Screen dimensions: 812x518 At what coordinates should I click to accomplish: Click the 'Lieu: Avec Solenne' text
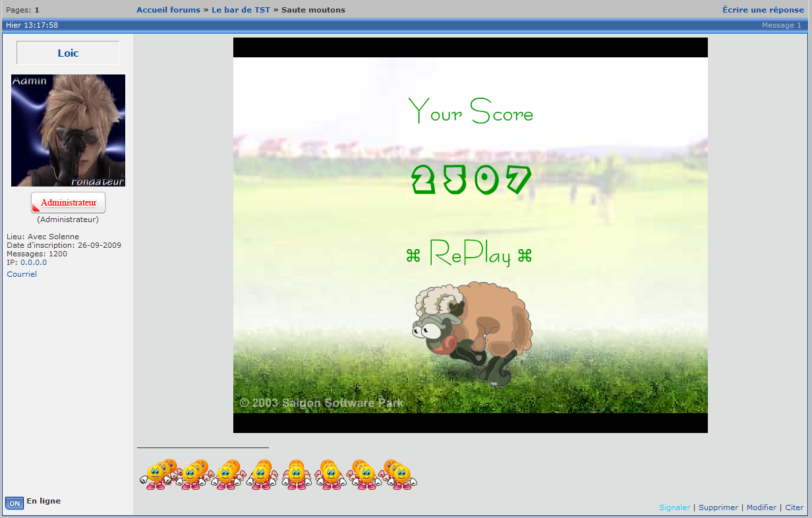tap(43, 237)
